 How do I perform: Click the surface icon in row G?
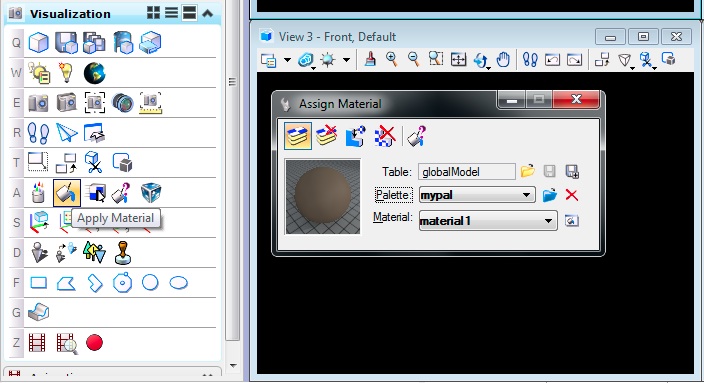(x=39, y=312)
